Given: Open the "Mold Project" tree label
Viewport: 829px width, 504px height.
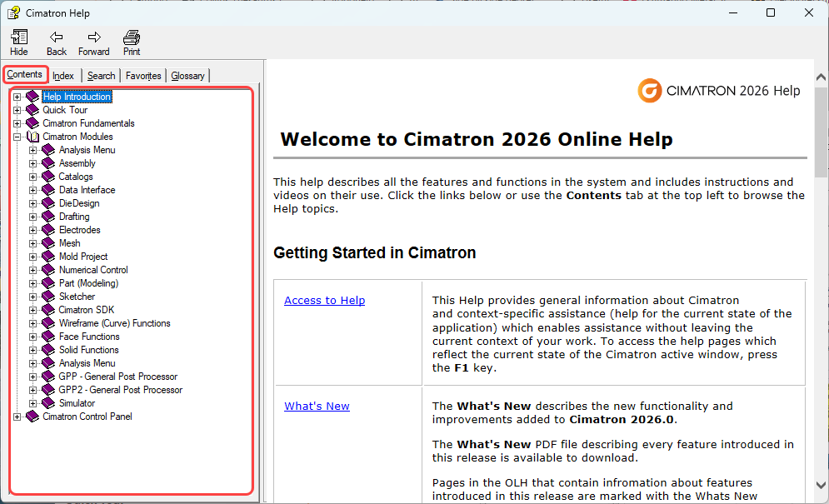Looking at the screenshot, I should tap(83, 256).
